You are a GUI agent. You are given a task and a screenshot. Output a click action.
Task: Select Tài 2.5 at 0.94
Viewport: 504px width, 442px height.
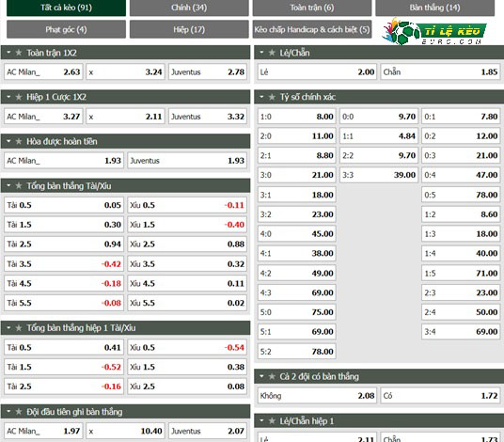coord(64,244)
